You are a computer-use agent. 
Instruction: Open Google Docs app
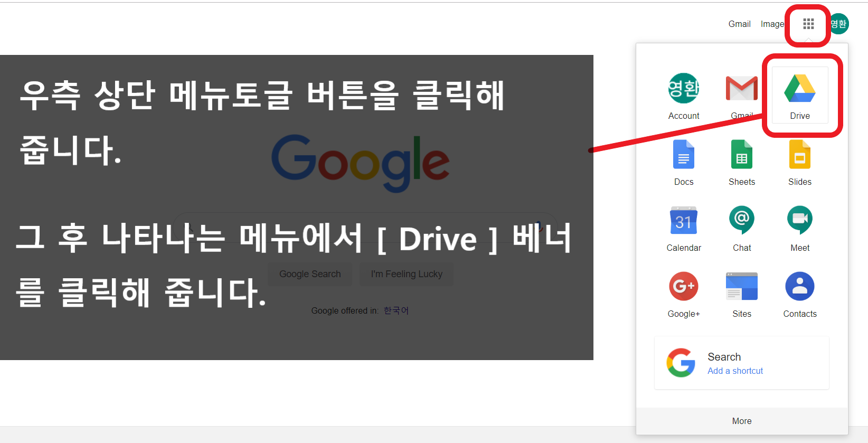[x=684, y=162]
